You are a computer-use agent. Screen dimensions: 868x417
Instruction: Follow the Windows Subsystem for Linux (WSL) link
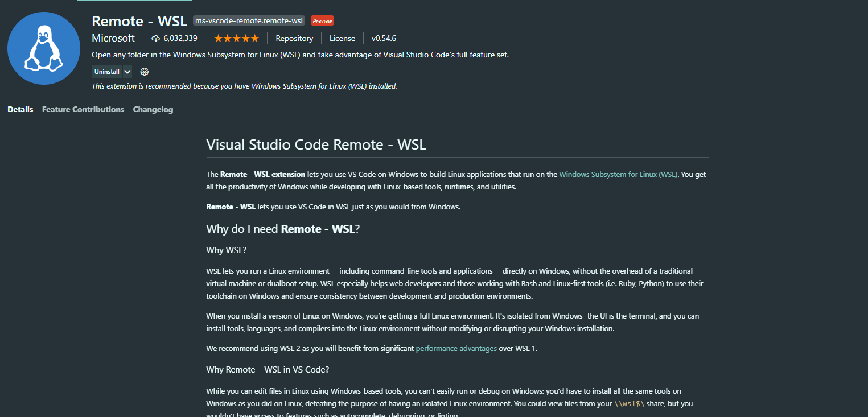(618, 175)
